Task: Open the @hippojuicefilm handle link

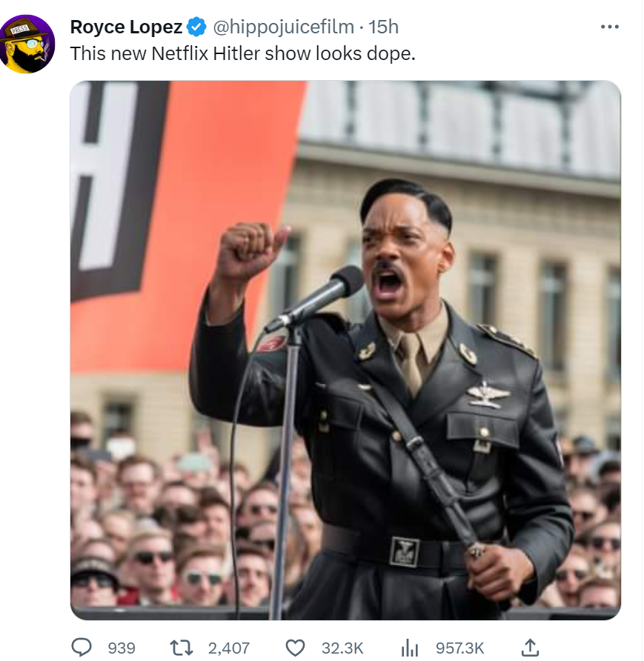Action: click(284, 27)
